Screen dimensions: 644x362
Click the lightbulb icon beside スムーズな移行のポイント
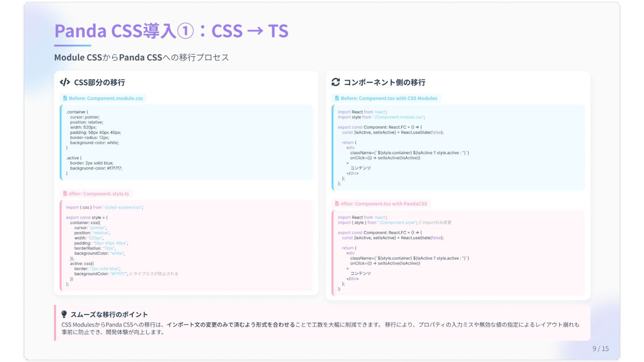click(64, 314)
